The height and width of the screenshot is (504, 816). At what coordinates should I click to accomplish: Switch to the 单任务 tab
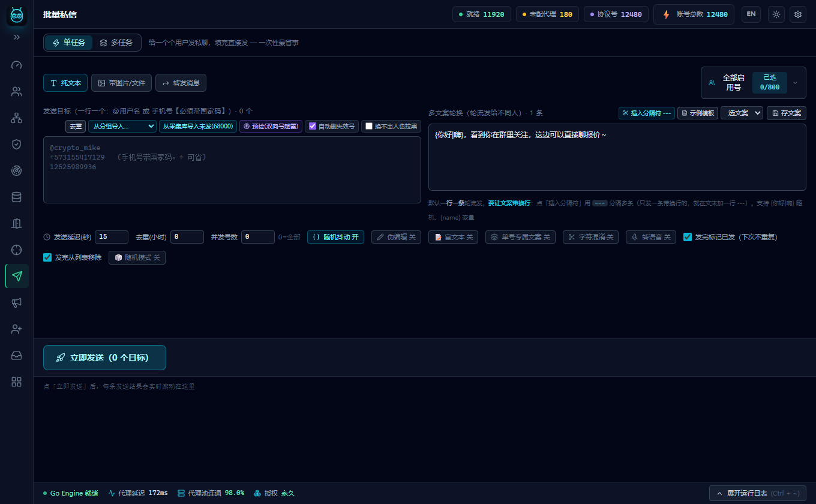(x=69, y=43)
